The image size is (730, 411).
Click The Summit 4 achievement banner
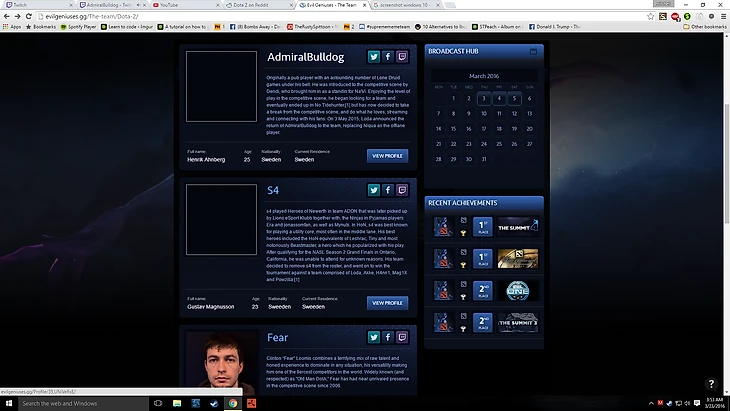point(518,226)
